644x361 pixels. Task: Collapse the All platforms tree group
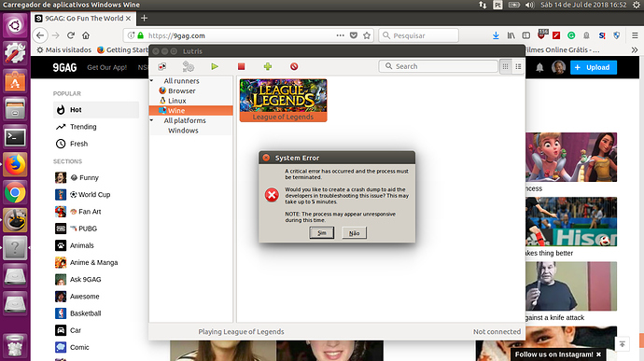(152, 120)
